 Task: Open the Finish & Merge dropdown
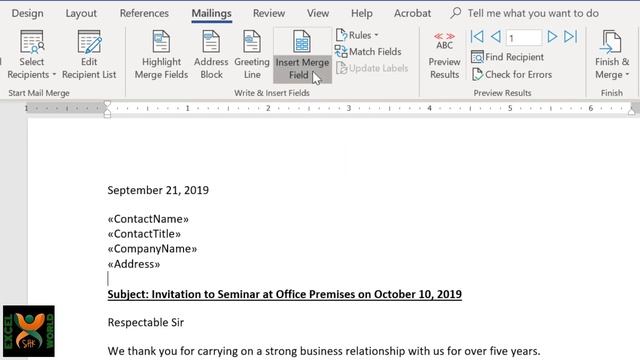click(x=612, y=55)
